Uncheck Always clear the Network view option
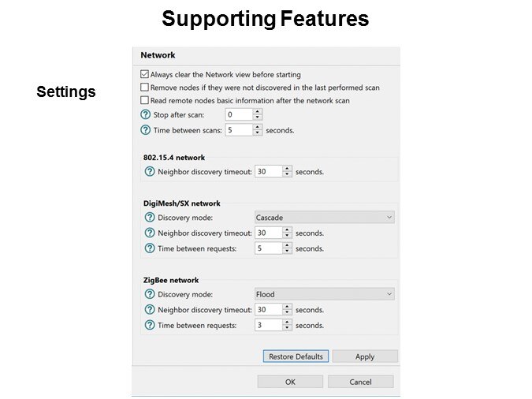This screenshot has width=532, height=399. (145, 75)
